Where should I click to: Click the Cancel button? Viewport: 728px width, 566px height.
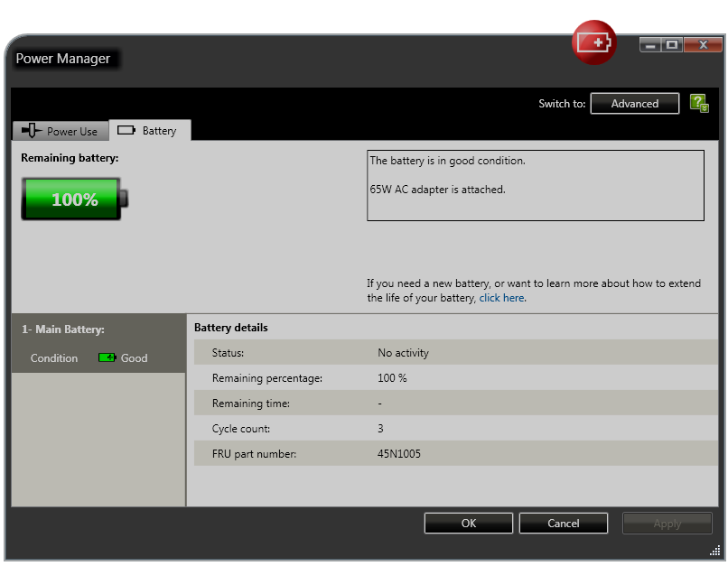564,524
